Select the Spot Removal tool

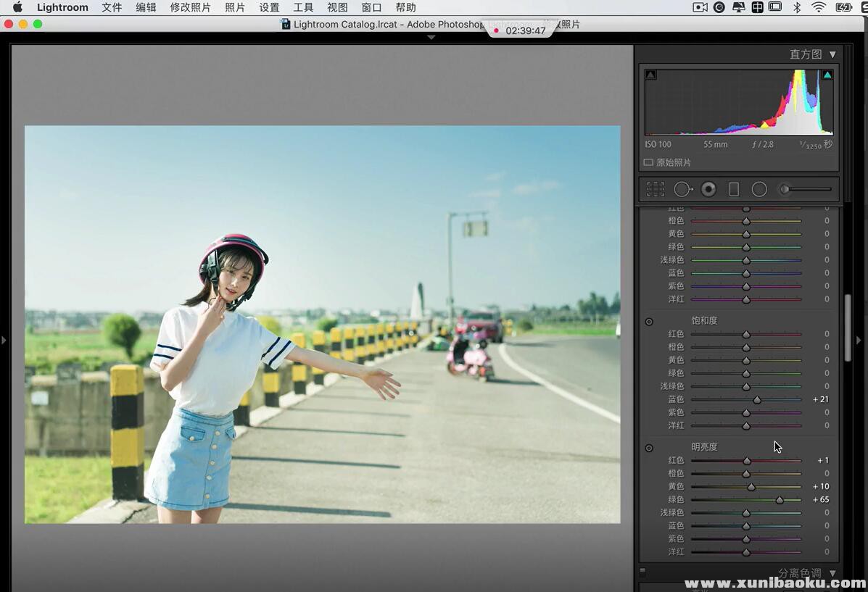(x=683, y=189)
